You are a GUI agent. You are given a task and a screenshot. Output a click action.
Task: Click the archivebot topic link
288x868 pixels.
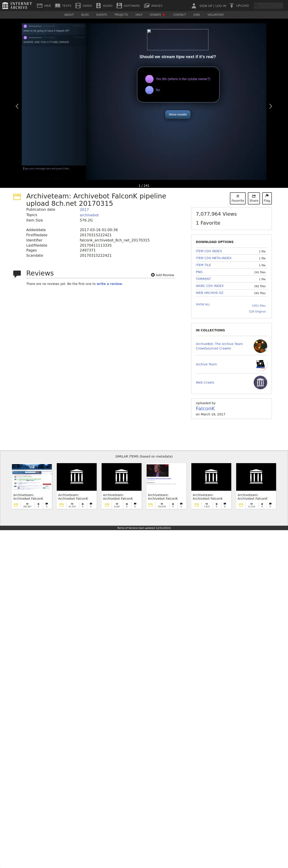point(89,215)
